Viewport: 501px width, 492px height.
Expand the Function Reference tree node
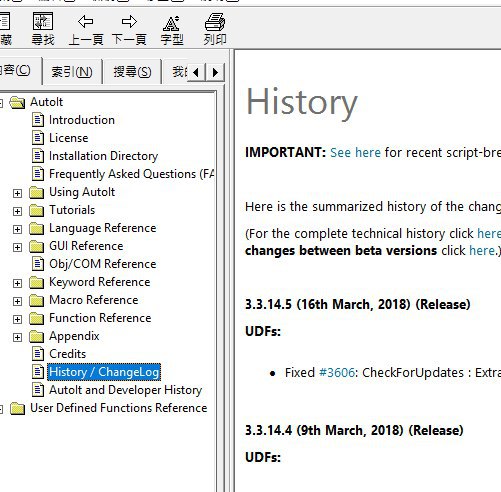pyautogui.click(x=17, y=319)
